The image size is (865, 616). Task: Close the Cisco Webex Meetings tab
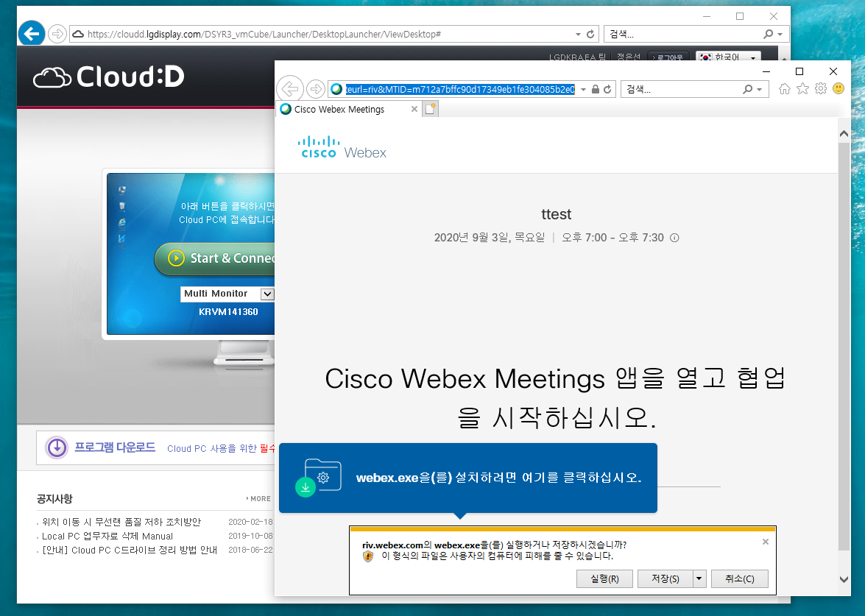point(414,109)
